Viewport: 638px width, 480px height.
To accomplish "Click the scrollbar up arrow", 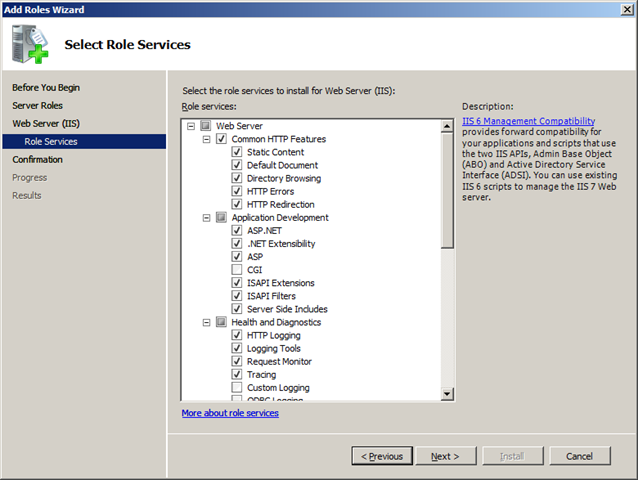I will pos(447,126).
